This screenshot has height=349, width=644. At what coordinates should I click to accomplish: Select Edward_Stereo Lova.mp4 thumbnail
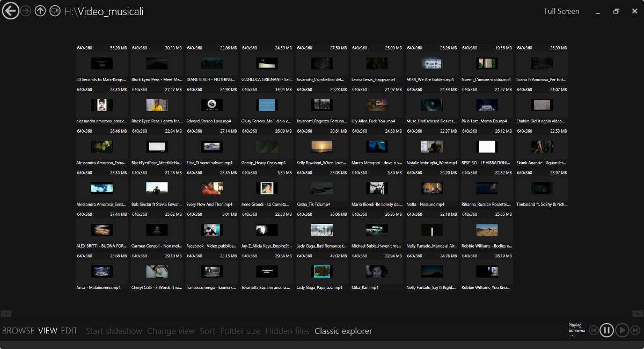coord(212,105)
